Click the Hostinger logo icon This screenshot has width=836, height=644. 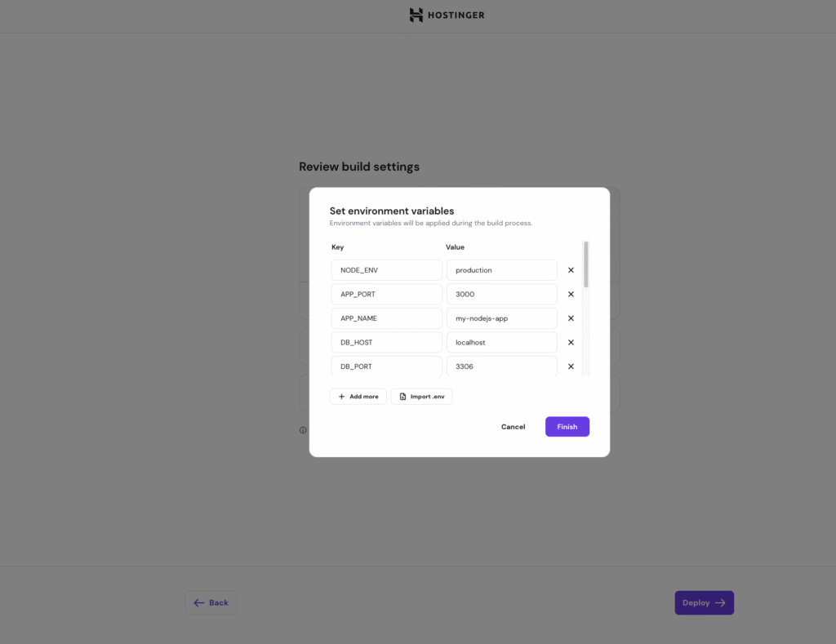click(416, 15)
